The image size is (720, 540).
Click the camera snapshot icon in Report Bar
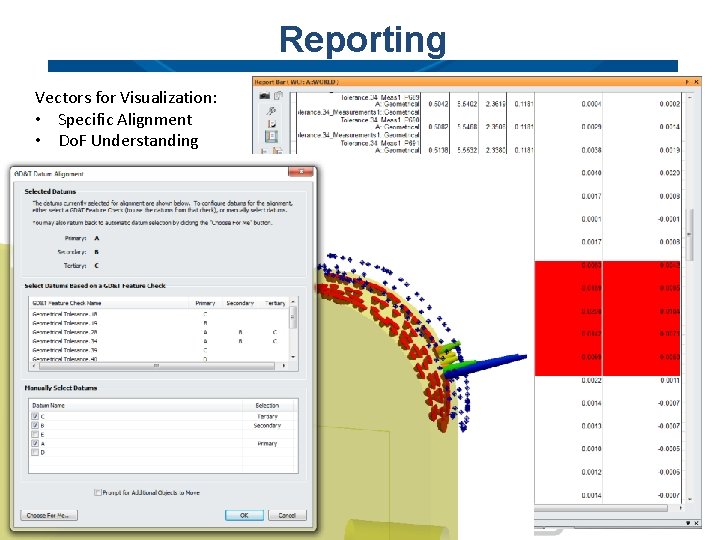(x=264, y=96)
